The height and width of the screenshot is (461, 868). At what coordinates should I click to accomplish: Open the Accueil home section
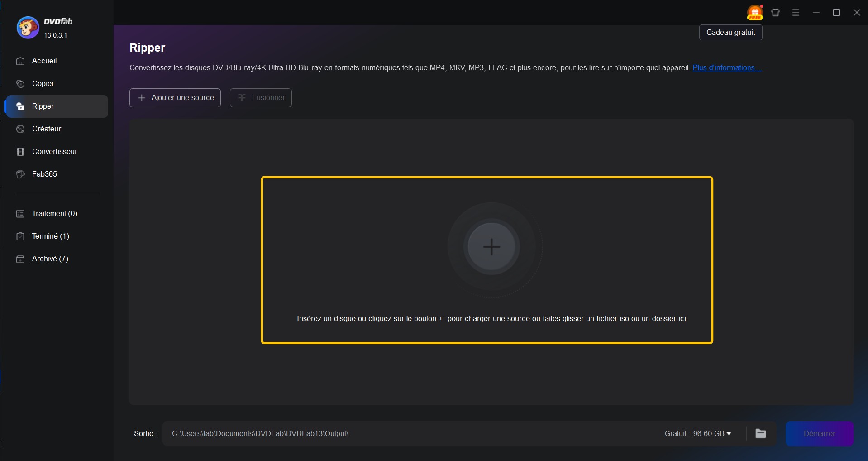pyautogui.click(x=57, y=61)
